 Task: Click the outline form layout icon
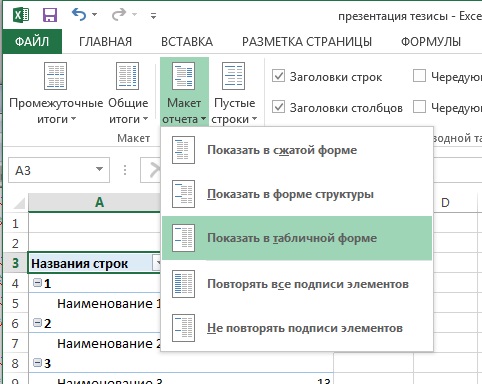[183, 194]
